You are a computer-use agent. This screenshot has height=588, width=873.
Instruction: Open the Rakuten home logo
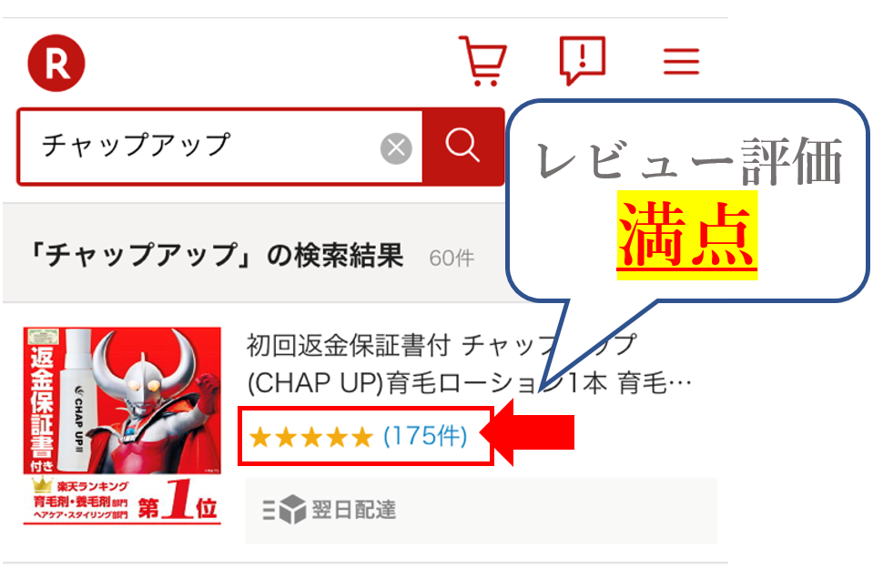pyautogui.click(x=56, y=63)
